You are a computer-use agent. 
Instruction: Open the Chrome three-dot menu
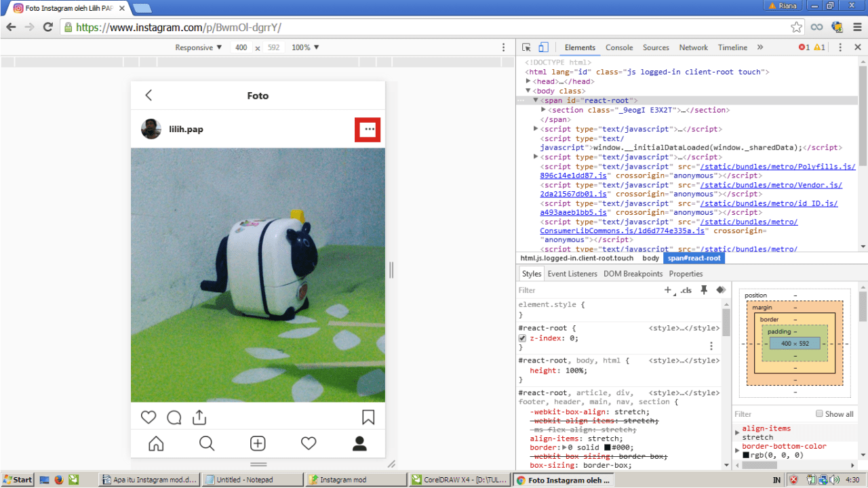(x=857, y=27)
